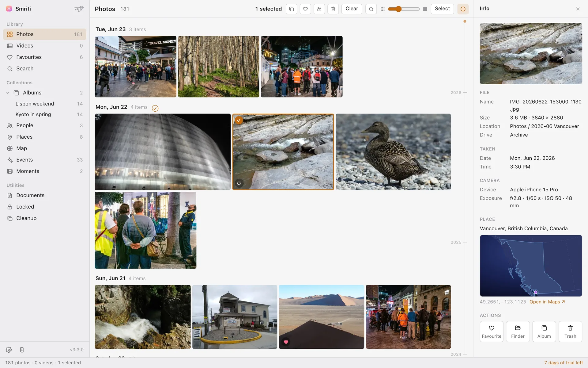Go to Favourites in sidebar

(x=45, y=57)
